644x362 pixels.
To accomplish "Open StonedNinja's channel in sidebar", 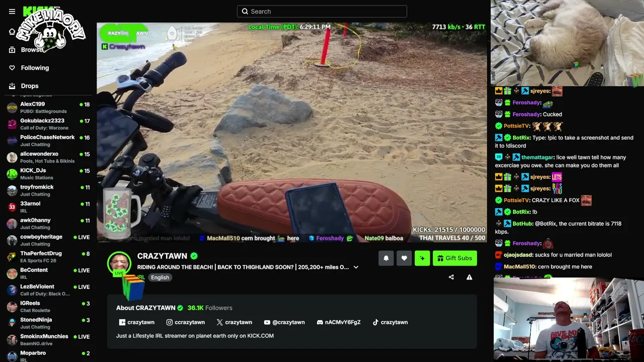I will 48,323.
